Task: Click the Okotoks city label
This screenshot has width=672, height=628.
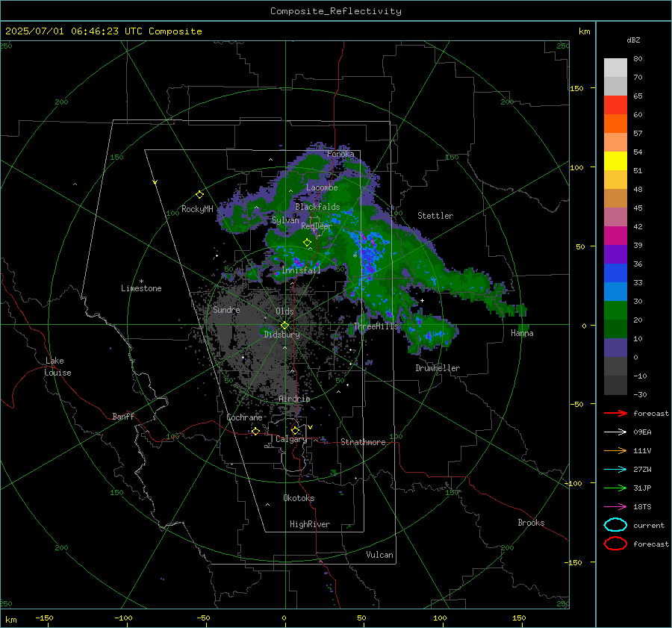Action: pyautogui.click(x=299, y=498)
